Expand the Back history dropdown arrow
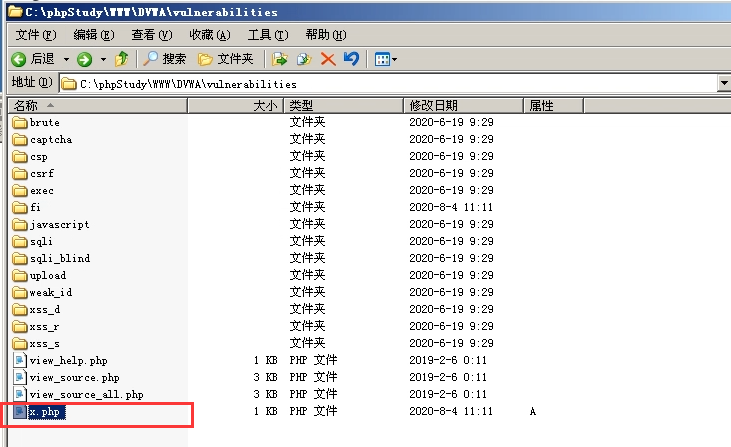 pos(67,59)
